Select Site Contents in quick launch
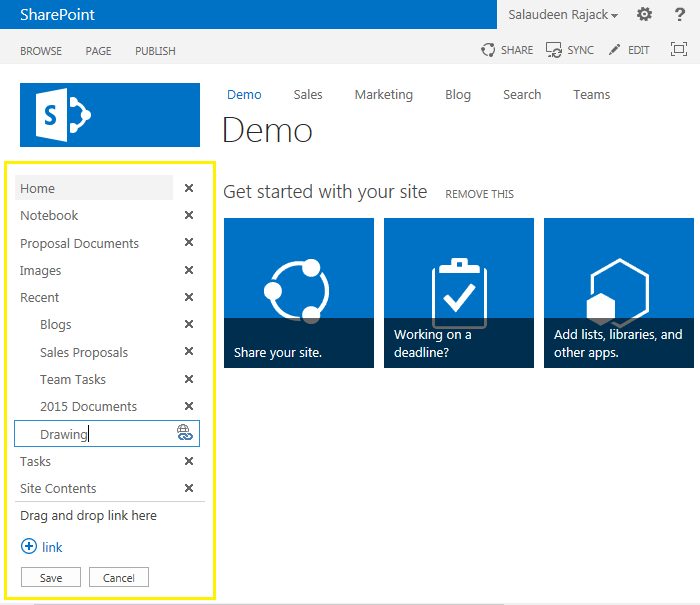Image resolution: width=700 pixels, height=605 pixels. [58, 488]
